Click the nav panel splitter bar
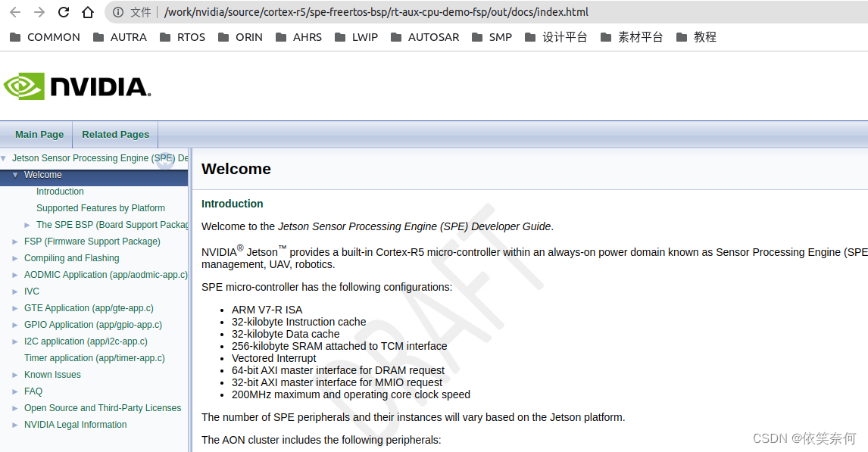The width and height of the screenshot is (868, 452). click(190, 300)
